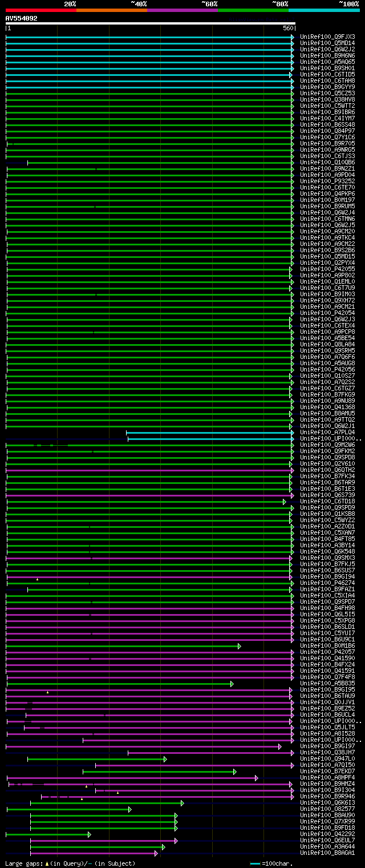Open hit UniRef100_Q9FJX3
The width and height of the screenshot is (365, 868).
327,37
